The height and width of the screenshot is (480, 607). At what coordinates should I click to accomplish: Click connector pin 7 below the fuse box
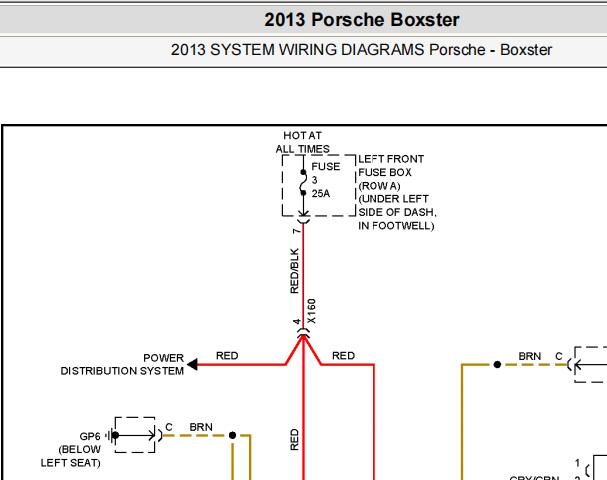click(296, 231)
